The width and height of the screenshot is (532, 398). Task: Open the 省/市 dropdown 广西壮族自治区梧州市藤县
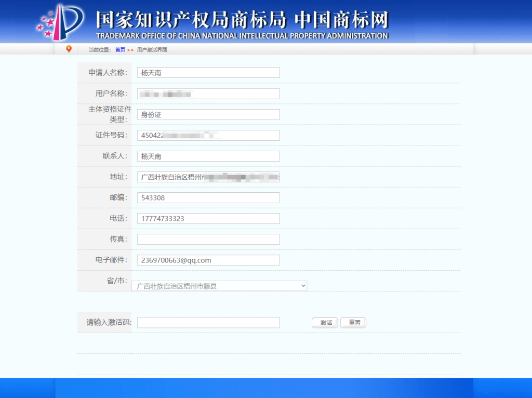[219, 286]
